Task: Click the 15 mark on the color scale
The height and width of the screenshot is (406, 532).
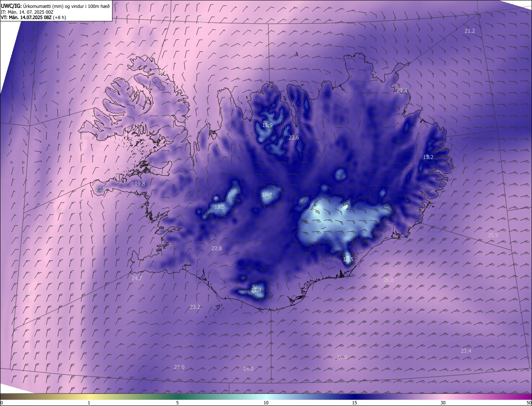Action: pos(355,403)
